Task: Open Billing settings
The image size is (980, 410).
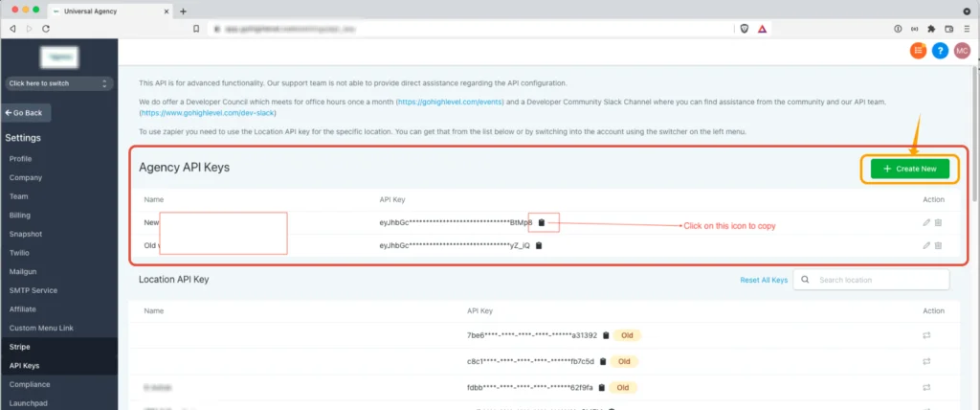Action: click(x=19, y=216)
